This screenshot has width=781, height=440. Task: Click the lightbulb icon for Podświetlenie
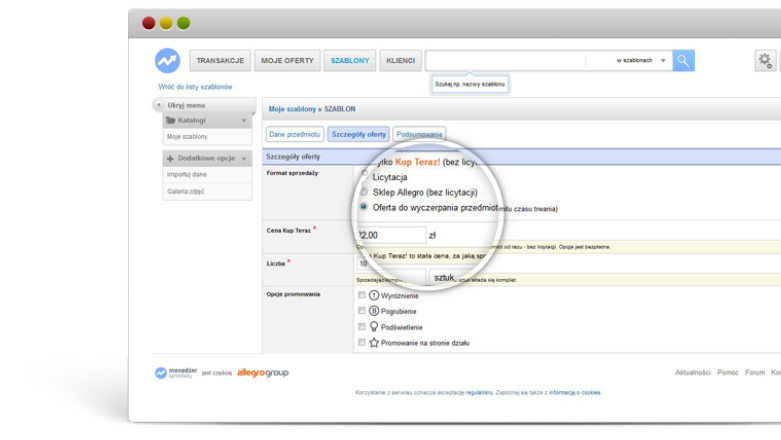click(374, 326)
